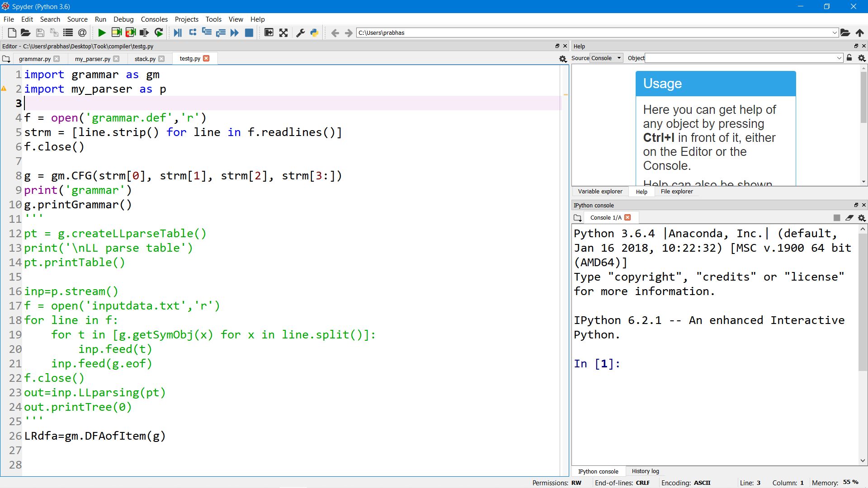Viewport: 868px width, 488px height.
Task: Open the Help pane options gear
Action: point(862,58)
